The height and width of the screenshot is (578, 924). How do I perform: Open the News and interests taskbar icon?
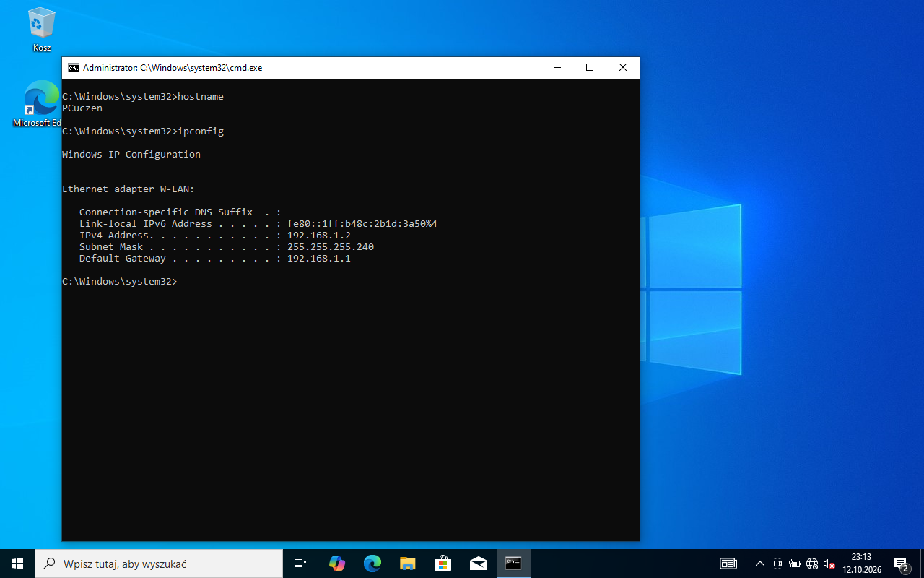click(x=728, y=564)
